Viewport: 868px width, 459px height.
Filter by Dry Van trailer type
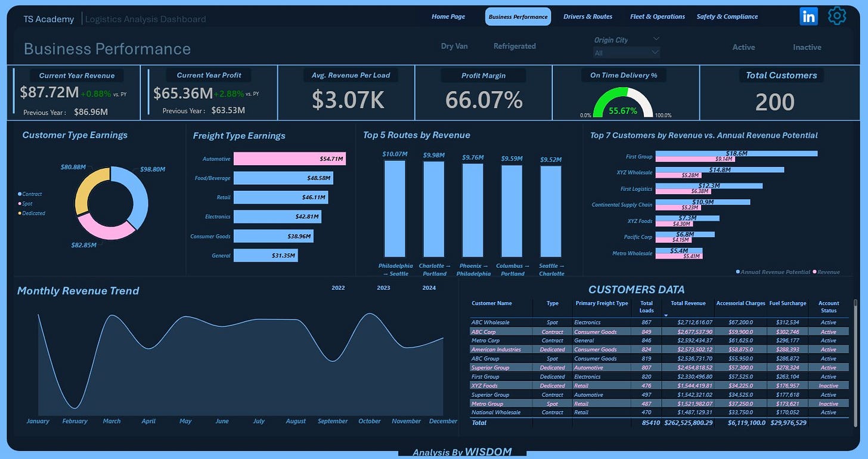coord(454,46)
